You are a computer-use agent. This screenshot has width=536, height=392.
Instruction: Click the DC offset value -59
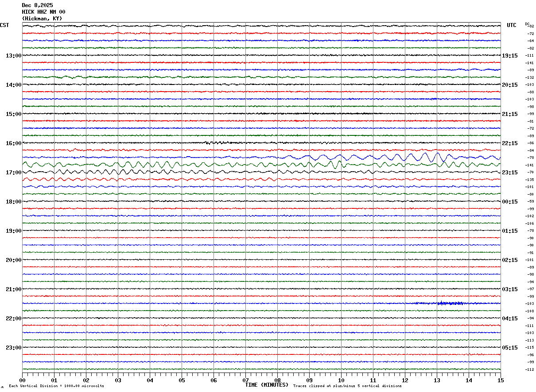pyautogui.click(x=530, y=201)
